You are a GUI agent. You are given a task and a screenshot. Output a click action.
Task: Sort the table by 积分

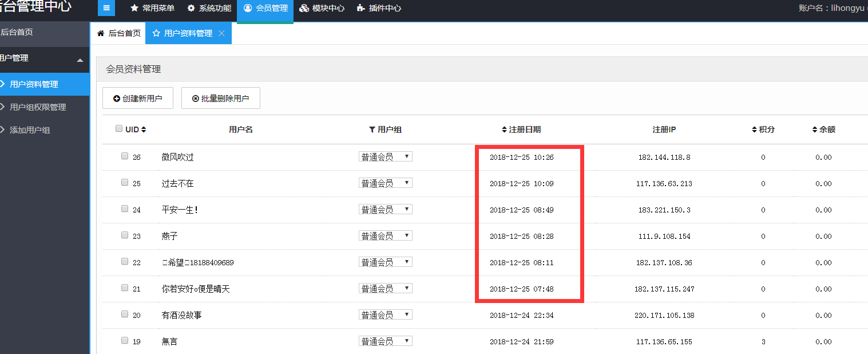click(754, 129)
